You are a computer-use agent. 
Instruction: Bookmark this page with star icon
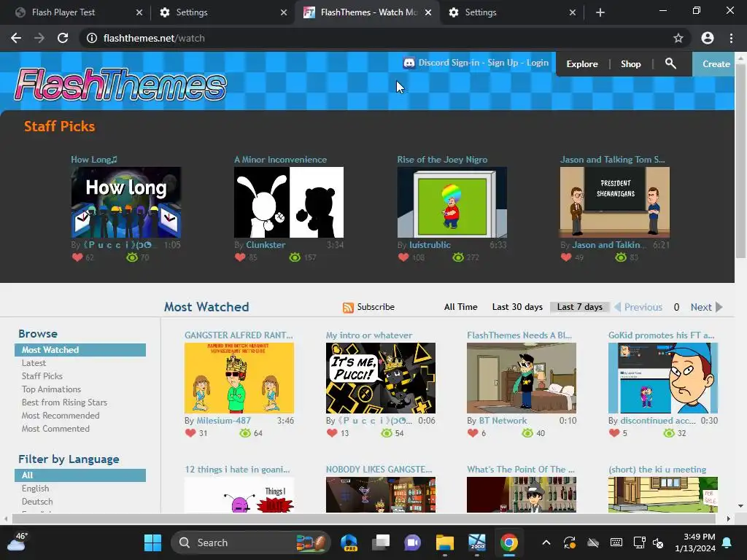coord(678,38)
